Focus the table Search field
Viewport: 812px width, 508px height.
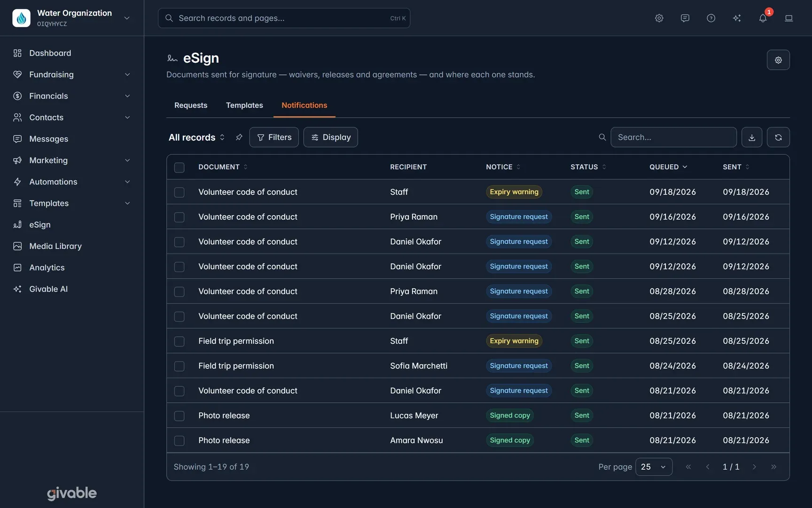click(x=673, y=137)
